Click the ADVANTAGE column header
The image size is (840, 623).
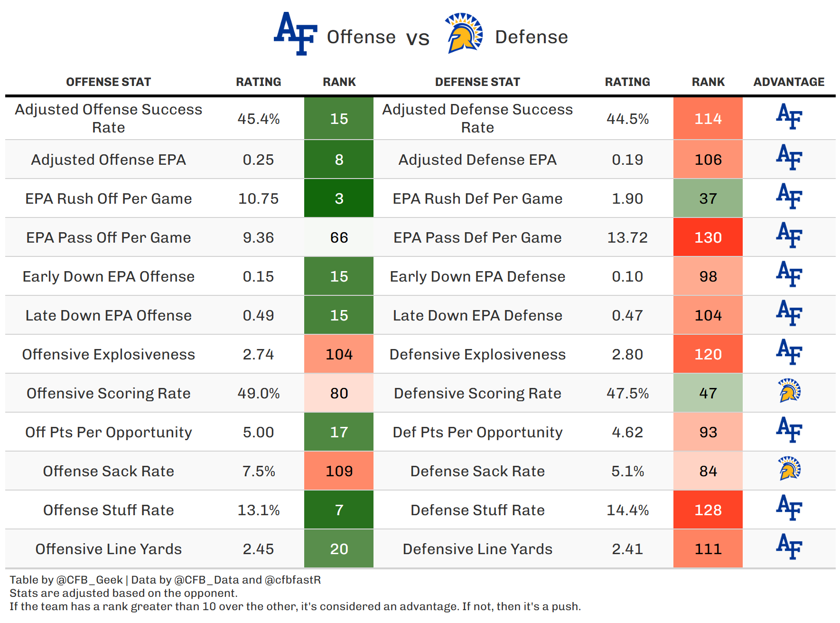789,82
